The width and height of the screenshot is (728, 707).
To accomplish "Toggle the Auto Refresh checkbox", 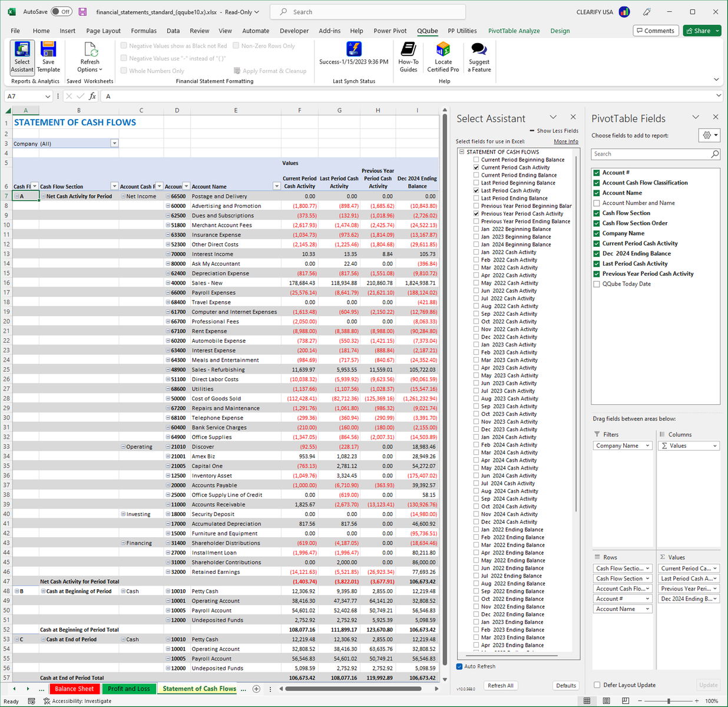I will click(459, 666).
